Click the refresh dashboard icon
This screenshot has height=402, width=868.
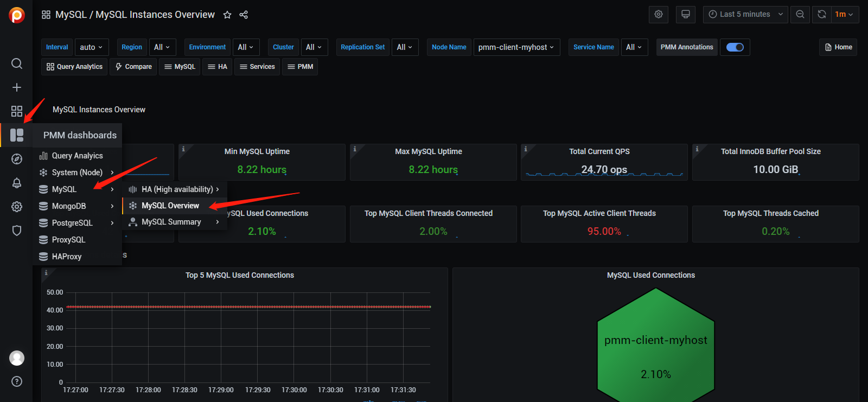coord(822,15)
